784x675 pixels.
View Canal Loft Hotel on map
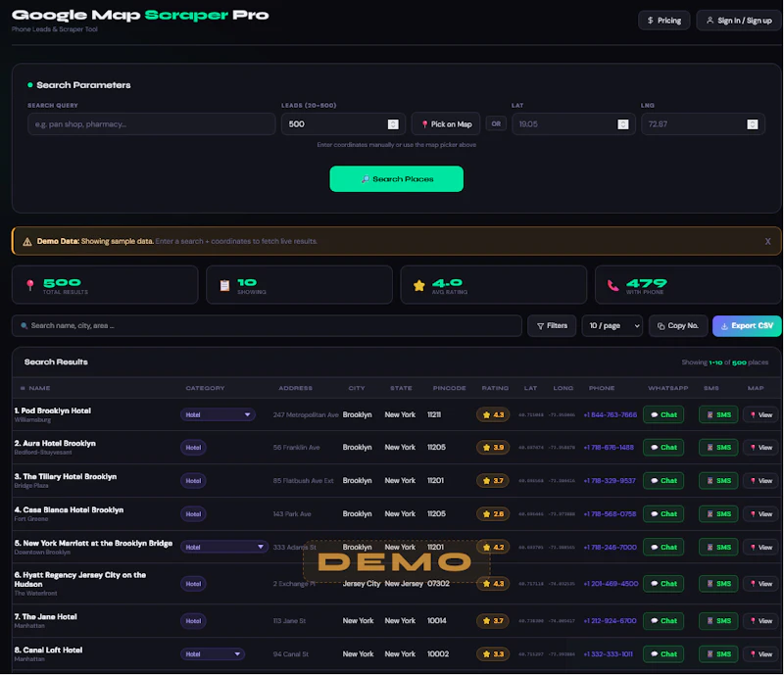(761, 654)
